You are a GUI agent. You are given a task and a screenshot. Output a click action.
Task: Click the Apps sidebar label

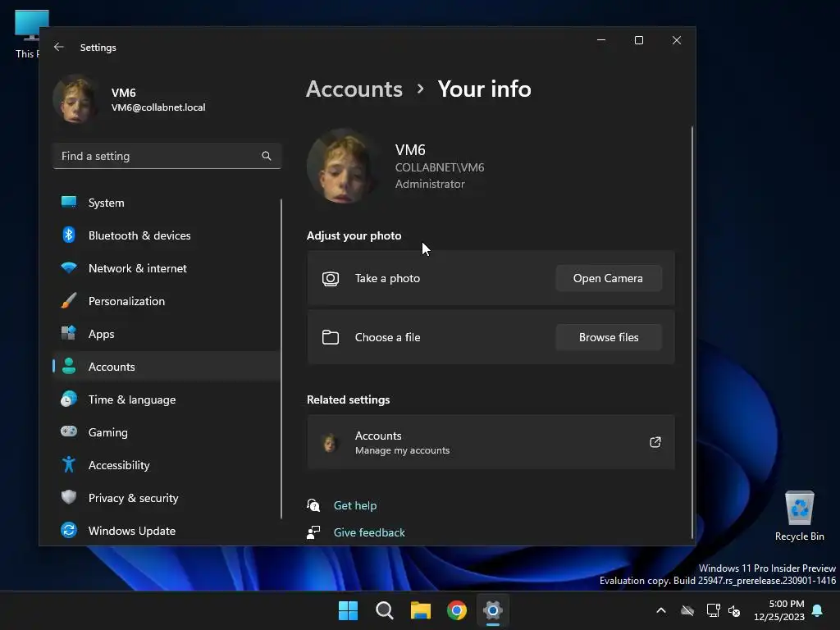pos(101,334)
